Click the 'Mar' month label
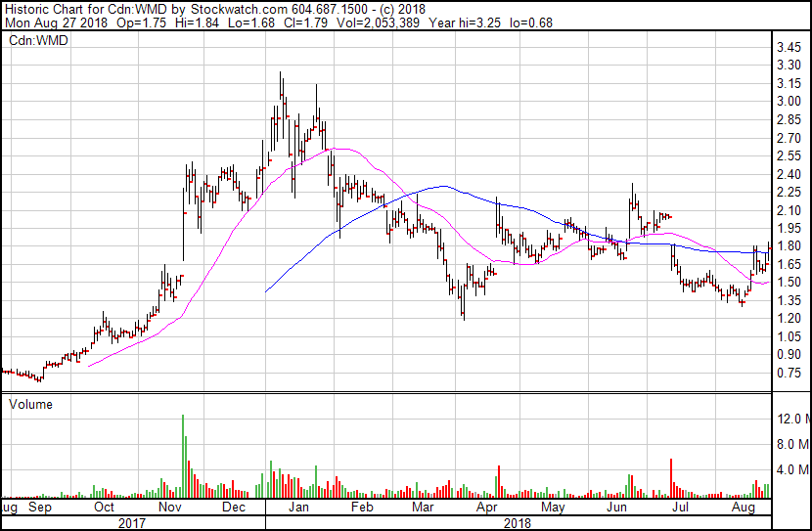812x531 pixels. pyautogui.click(x=423, y=508)
